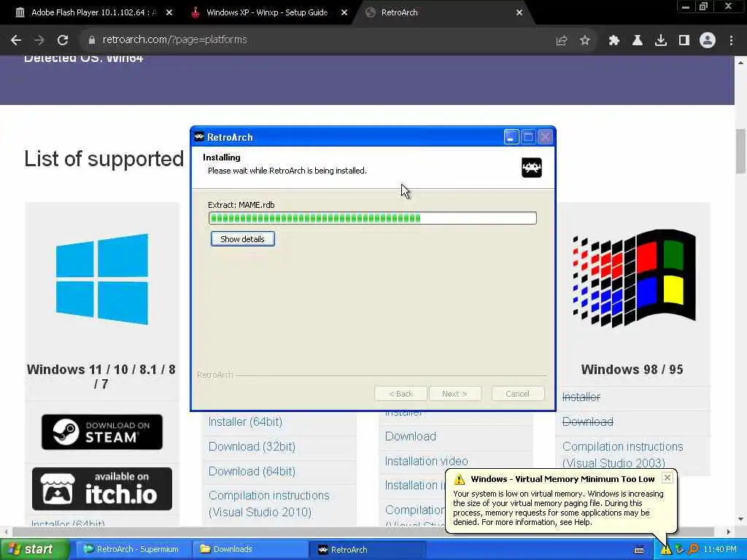
Task: Click the page vertical scrollbar thumb
Action: pyautogui.click(x=741, y=151)
